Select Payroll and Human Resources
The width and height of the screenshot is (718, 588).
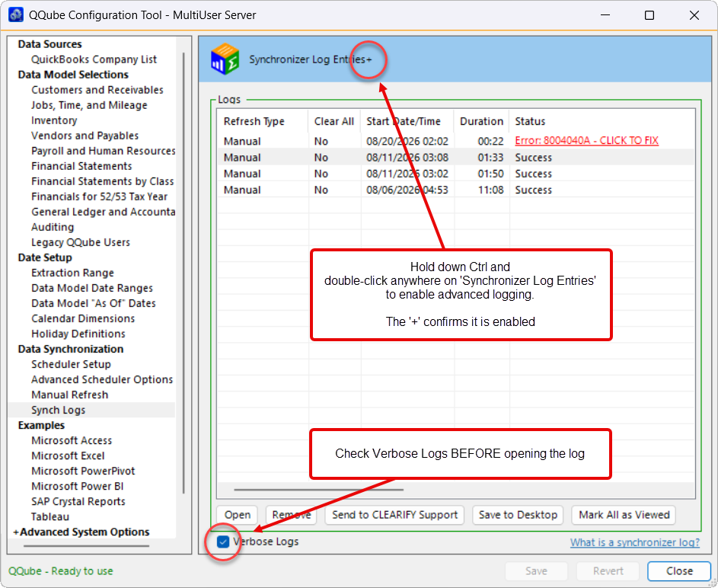103,151
